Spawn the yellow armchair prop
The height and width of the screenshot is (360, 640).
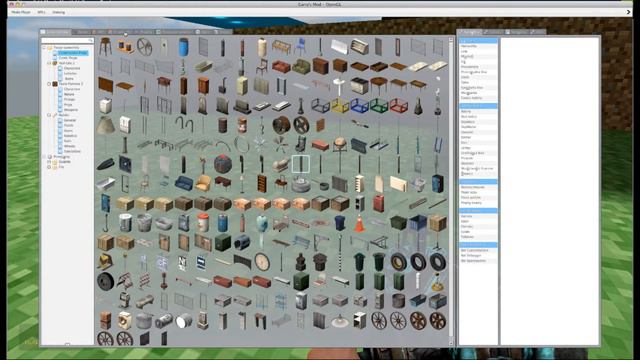click(x=203, y=183)
